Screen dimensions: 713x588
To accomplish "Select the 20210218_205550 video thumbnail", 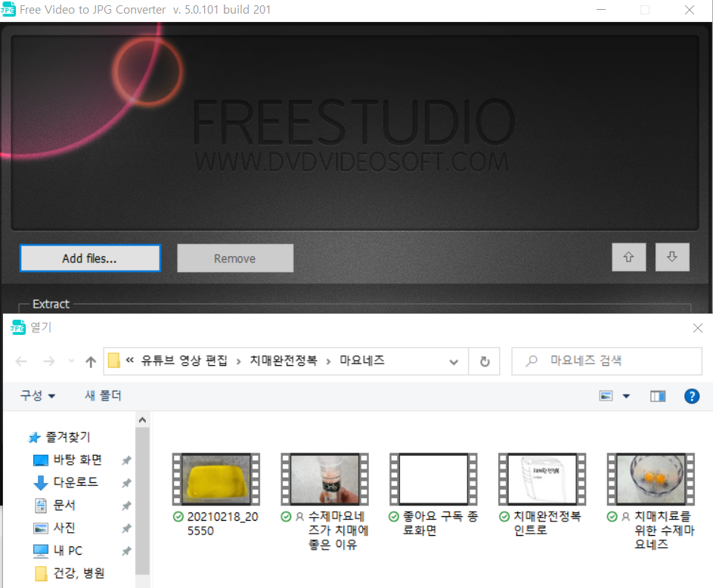I will pos(216,479).
